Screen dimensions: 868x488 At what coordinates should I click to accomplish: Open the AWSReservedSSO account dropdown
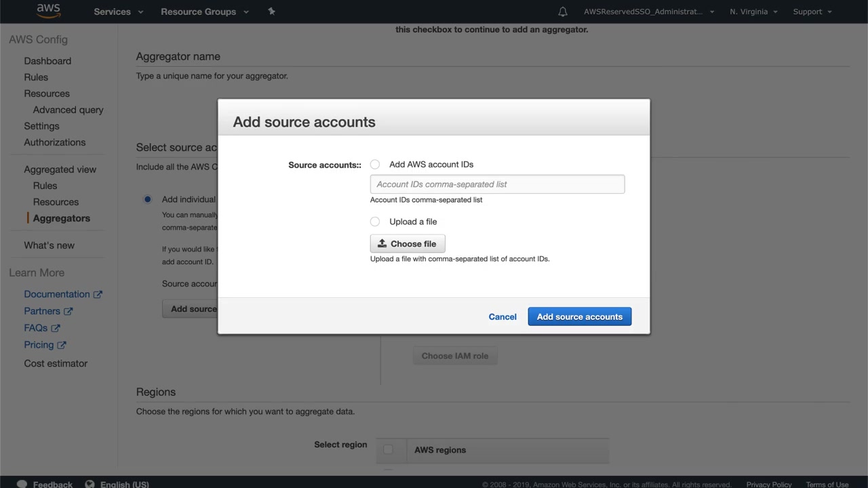(x=649, y=12)
